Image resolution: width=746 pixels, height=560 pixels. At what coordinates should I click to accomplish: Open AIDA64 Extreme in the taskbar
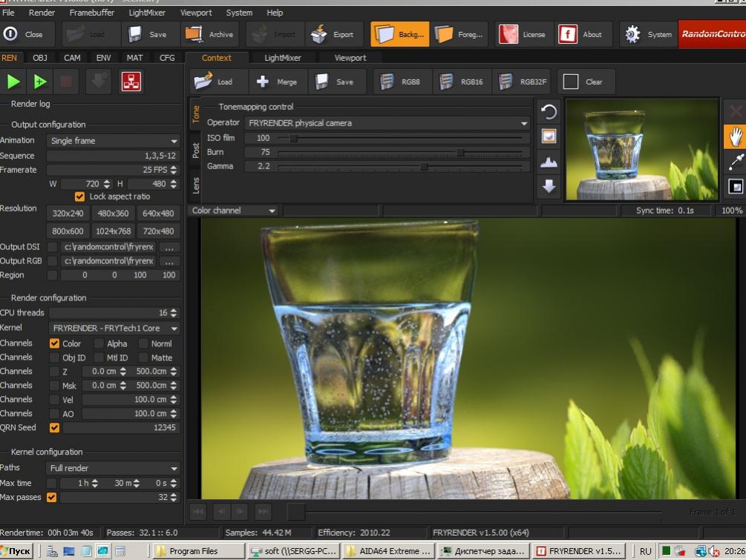(389, 551)
